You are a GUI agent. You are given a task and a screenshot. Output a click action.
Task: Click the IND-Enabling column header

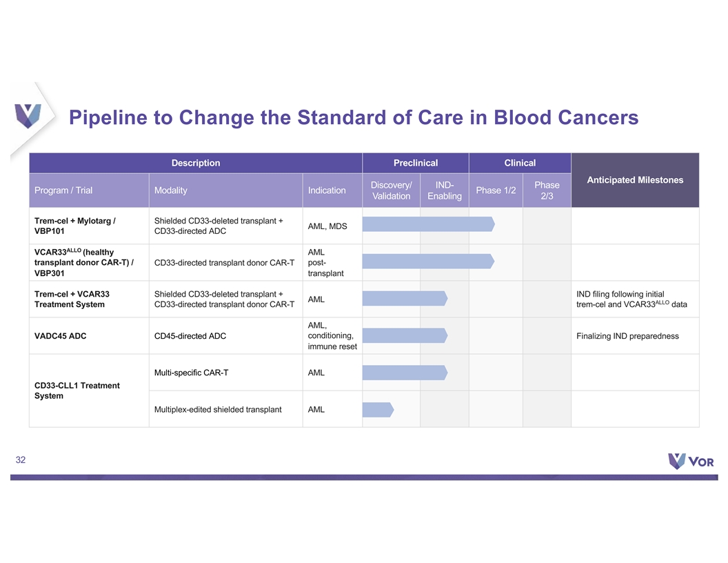click(445, 190)
